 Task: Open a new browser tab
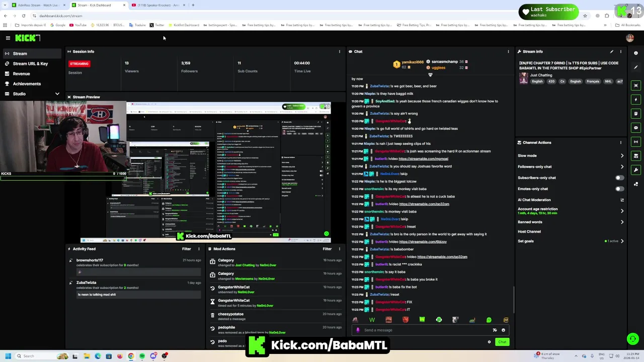tap(193, 5)
